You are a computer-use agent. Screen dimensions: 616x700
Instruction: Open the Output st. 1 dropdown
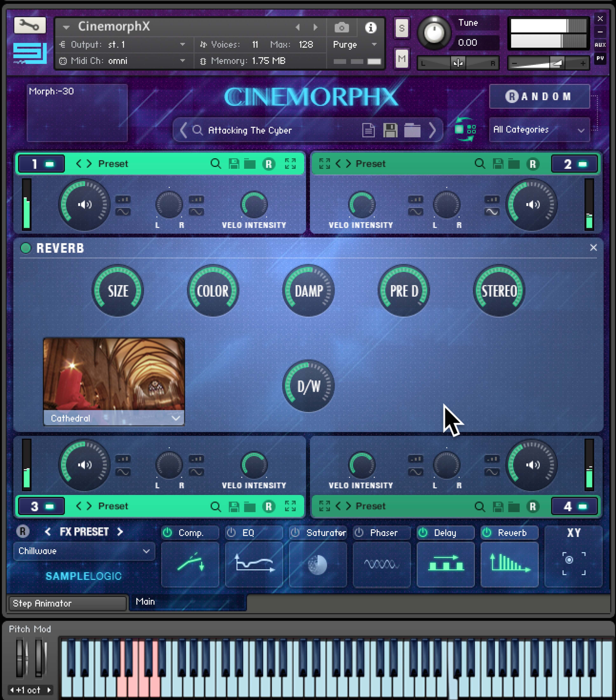(122, 45)
